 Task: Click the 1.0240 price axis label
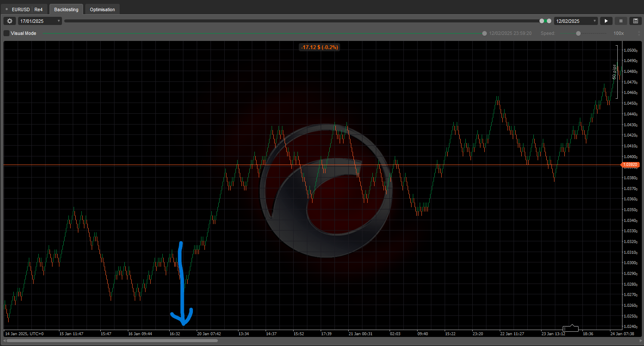630,327
